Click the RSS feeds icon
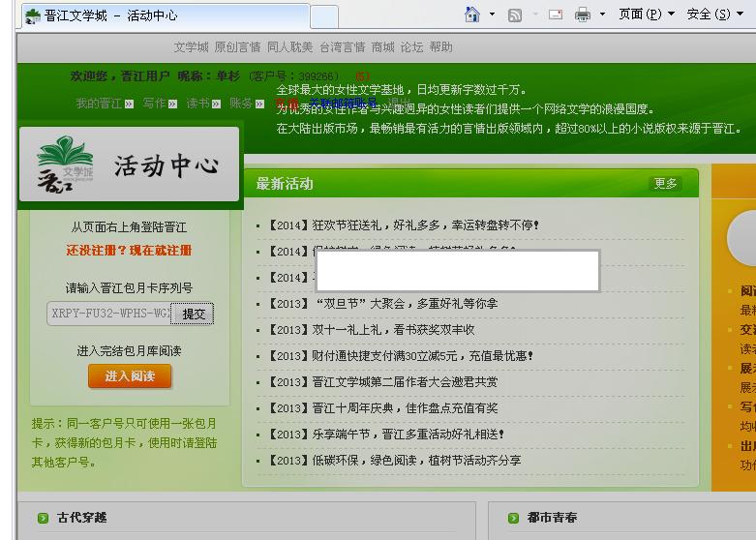756x540 pixels. point(515,15)
